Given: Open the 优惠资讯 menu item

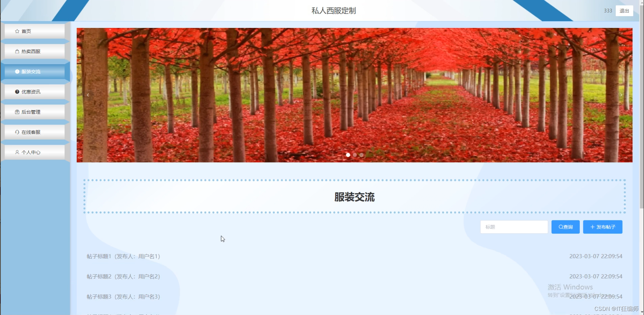Looking at the screenshot, I should coord(35,92).
